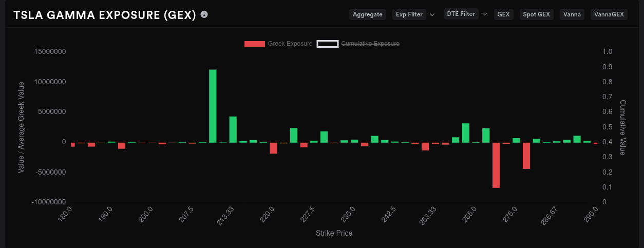Switch to the GEX view
Image resolution: width=644 pixels, height=248 pixels.
[503, 14]
